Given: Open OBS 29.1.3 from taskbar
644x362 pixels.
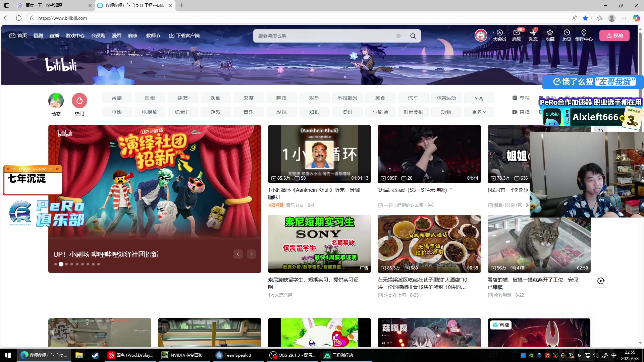Looking at the screenshot, I should [292, 355].
